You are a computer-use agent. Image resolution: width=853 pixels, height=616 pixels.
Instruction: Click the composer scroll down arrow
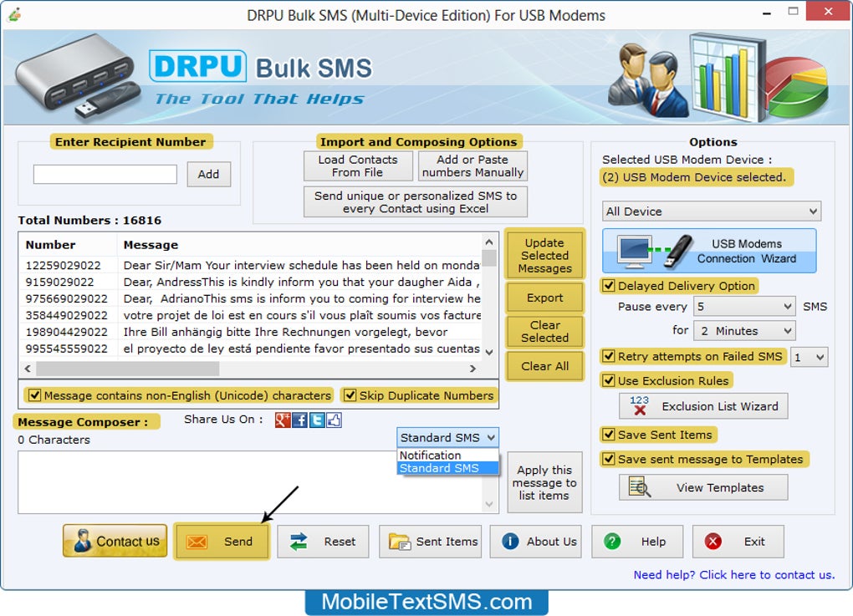489,505
